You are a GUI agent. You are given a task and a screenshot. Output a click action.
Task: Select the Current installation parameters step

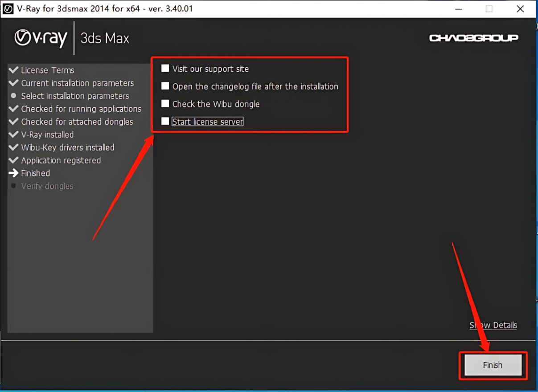[x=77, y=83]
